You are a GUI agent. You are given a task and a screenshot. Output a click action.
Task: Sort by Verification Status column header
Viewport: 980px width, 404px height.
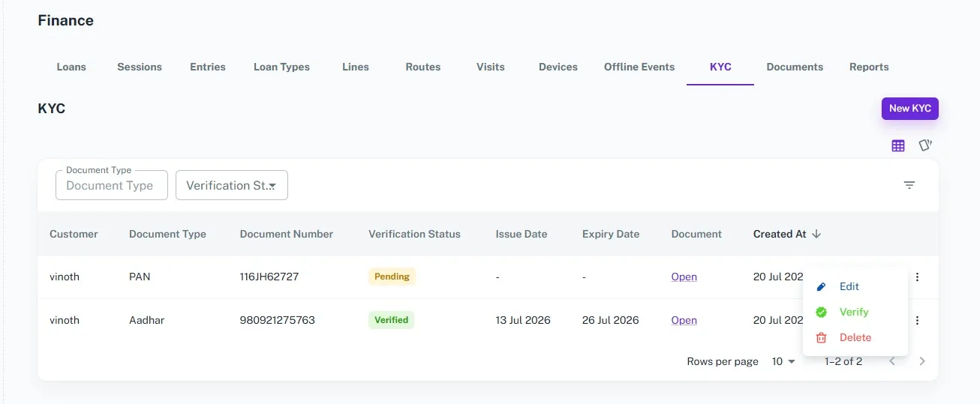414,234
